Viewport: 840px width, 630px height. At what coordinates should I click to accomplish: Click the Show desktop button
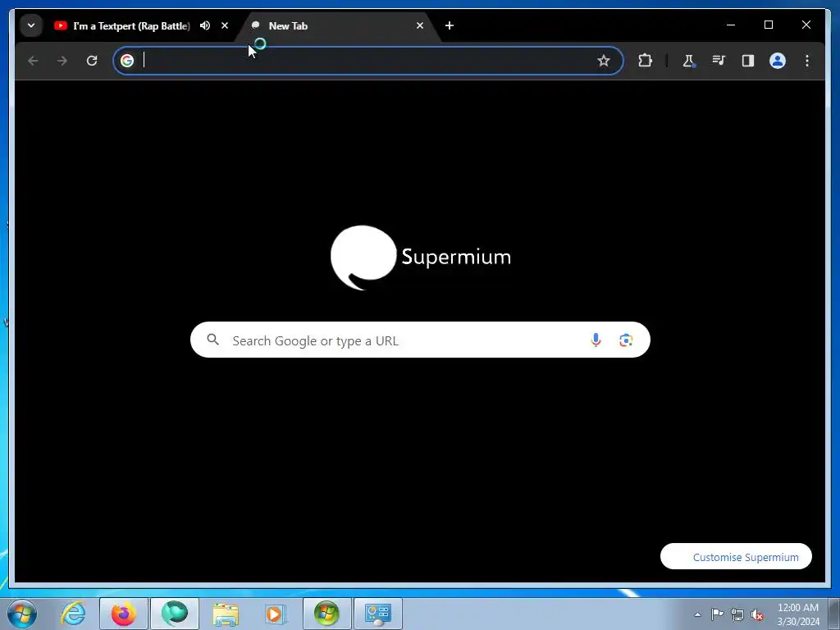pyautogui.click(x=833, y=614)
